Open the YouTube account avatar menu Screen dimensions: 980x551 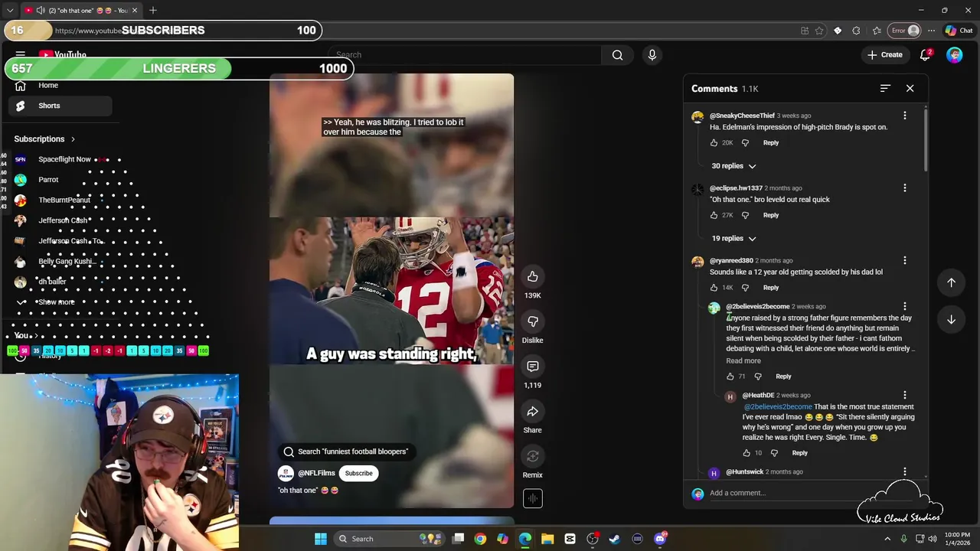[x=954, y=55]
